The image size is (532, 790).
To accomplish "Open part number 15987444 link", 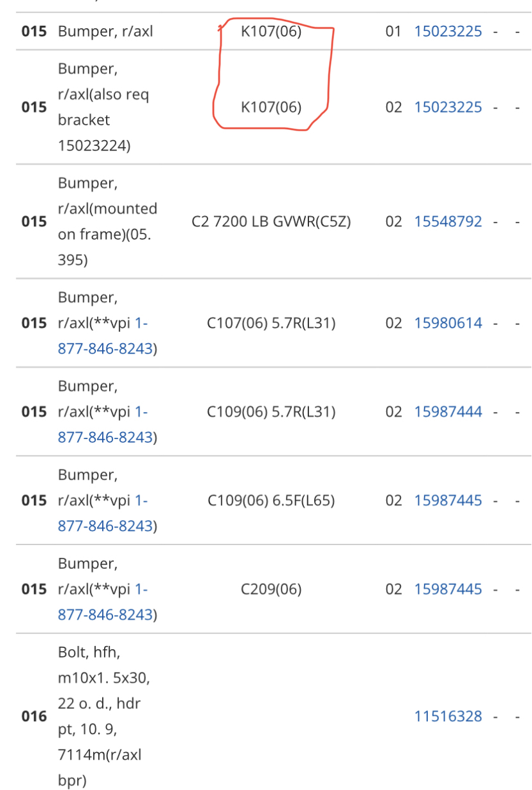I will click(448, 412).
